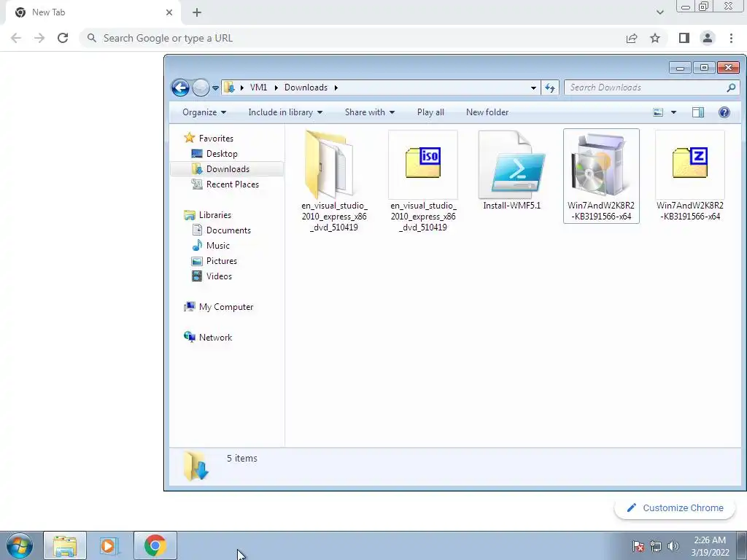
Task: Open Chrome's three-dot menu
Action: click(731, 38)
